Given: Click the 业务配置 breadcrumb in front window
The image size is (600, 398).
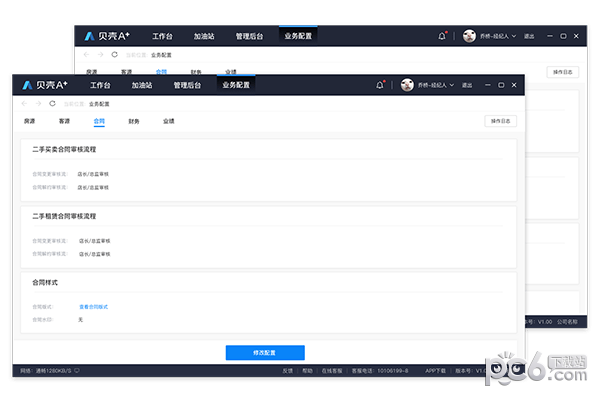Looking at the screenshot, I should point(99,104).
